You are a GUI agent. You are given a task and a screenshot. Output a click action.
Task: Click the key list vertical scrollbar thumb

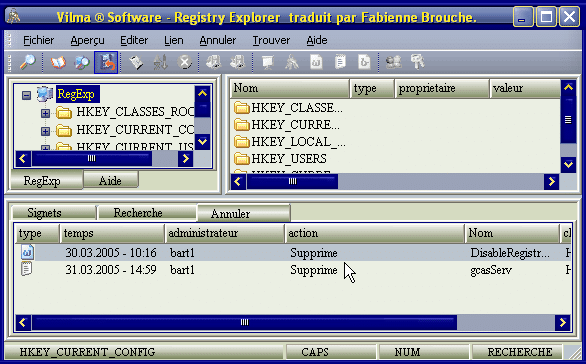coord(568,120)
